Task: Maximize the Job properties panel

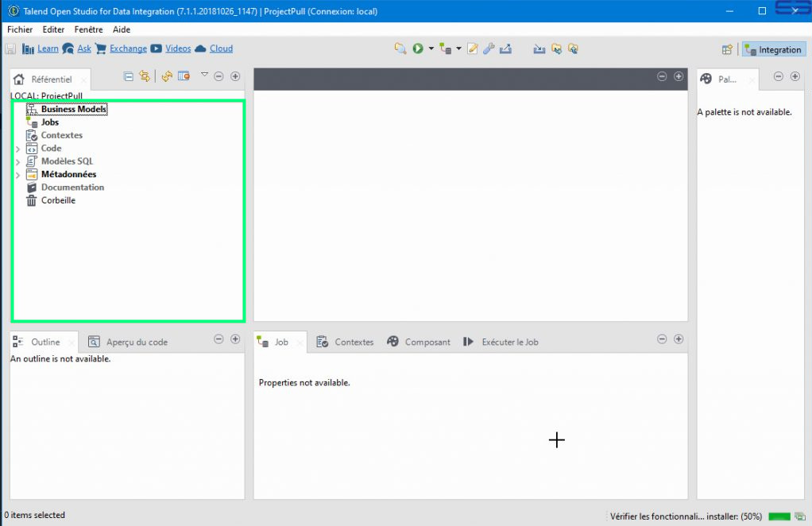Action: pyautogui.click(x=679, y=339)
